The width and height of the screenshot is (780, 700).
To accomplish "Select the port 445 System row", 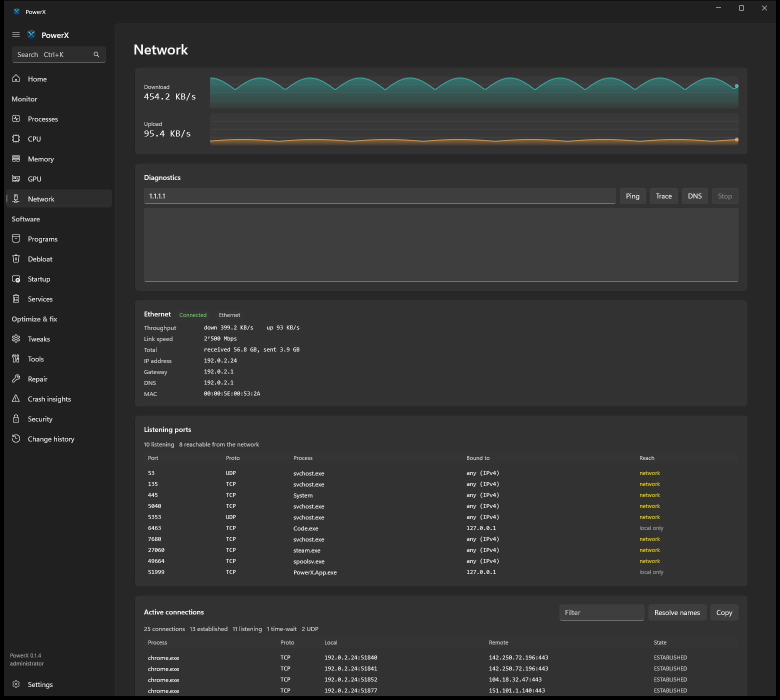I will coord(441,495).
